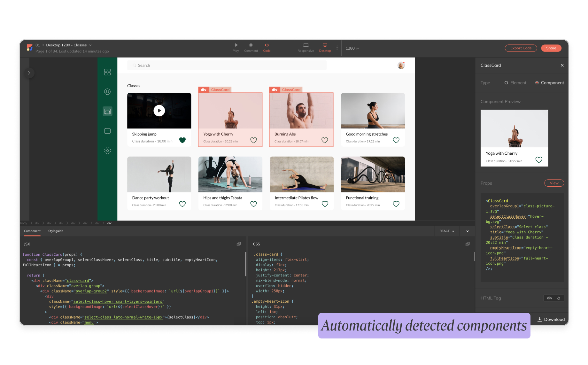The width and height of the screenshot is (588, 365).
Task: Switch to the Styleguide tab
Action: tap(56, 231)
